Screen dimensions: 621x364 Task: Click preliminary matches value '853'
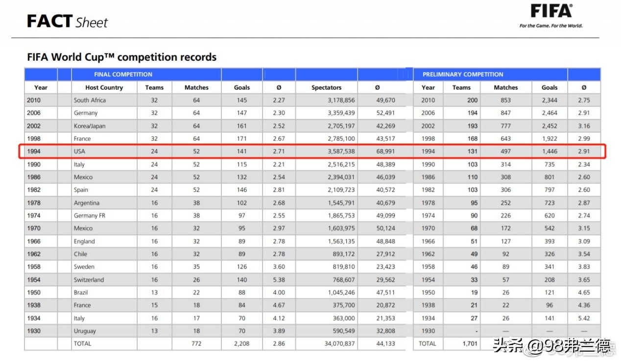(x=506, y=100)
